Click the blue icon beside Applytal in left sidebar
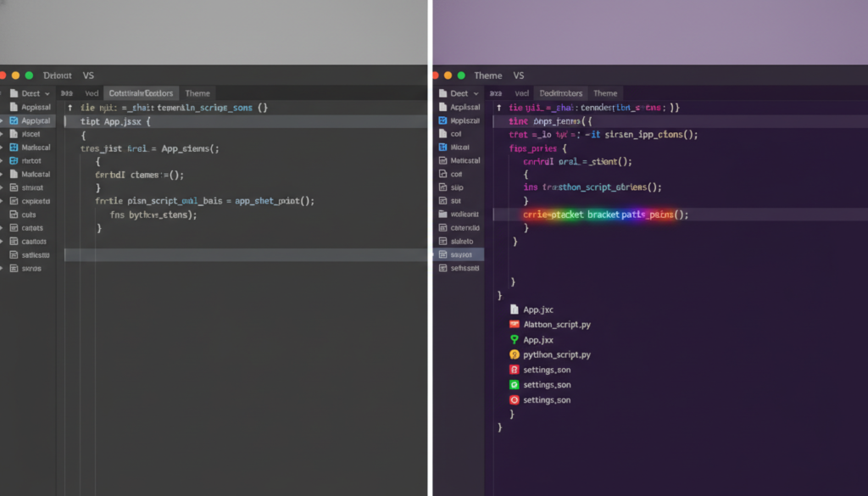Viewport: 868px width, 496px height. click(14, 121)
